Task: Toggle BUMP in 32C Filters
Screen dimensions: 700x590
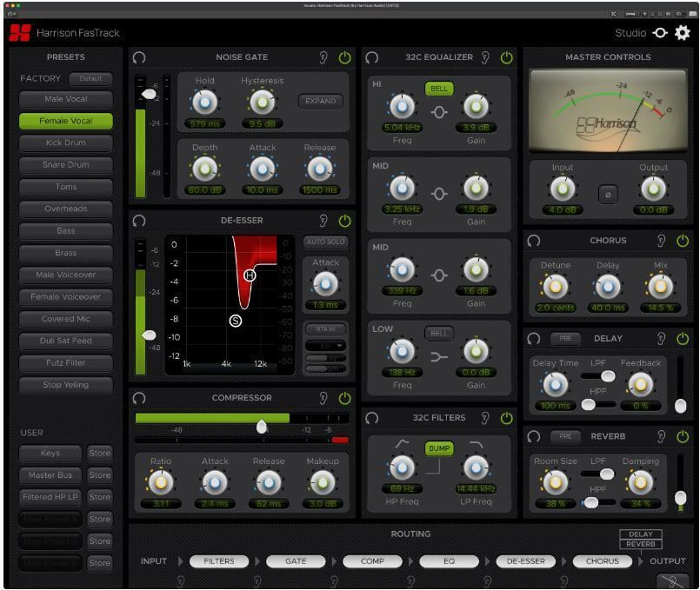Action: tap(439, 448)
